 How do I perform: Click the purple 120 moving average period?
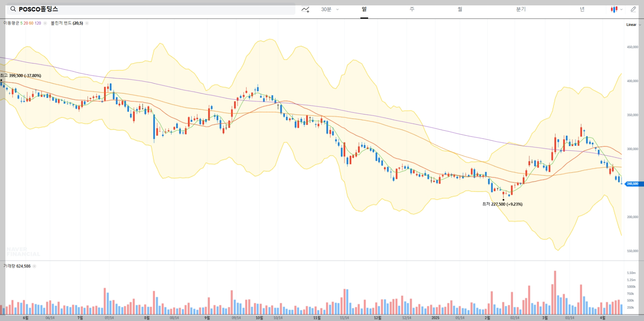coord(38,23)
